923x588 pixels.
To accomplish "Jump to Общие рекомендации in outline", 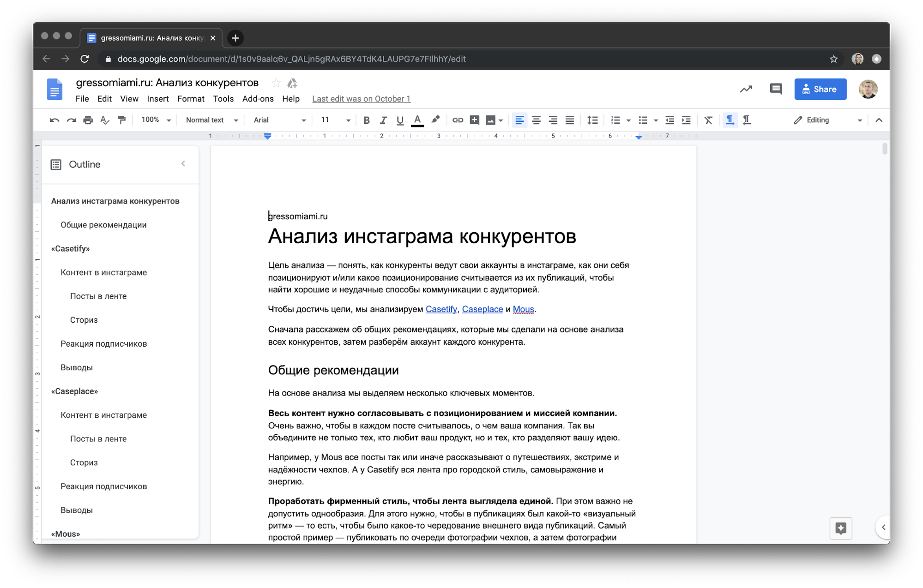I will point(103,225).
